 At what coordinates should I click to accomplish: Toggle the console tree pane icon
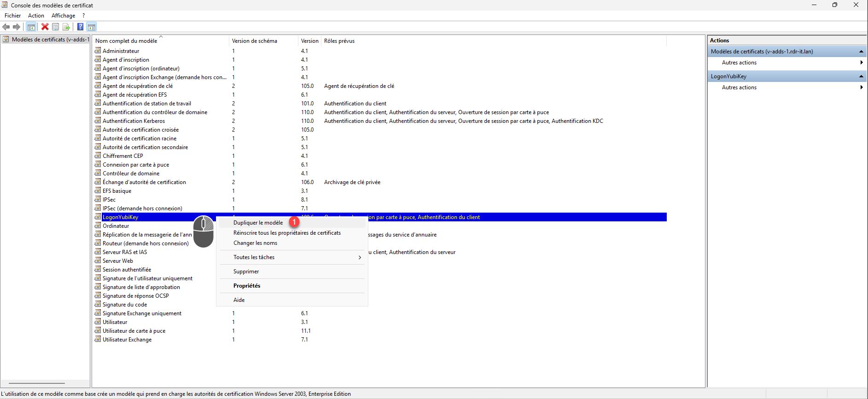[31, 27]
